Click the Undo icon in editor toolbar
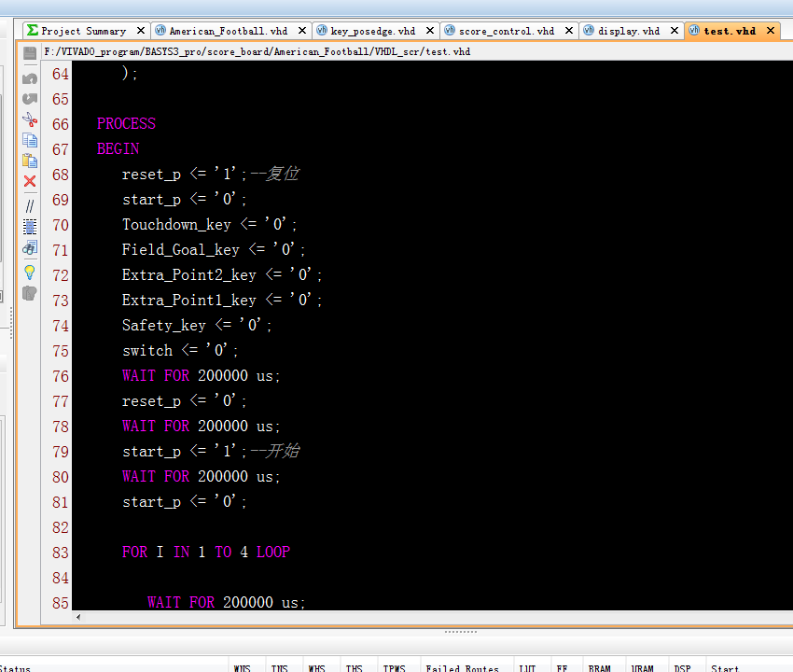Viewport: 793px width, 672px height. coord(30,78)
